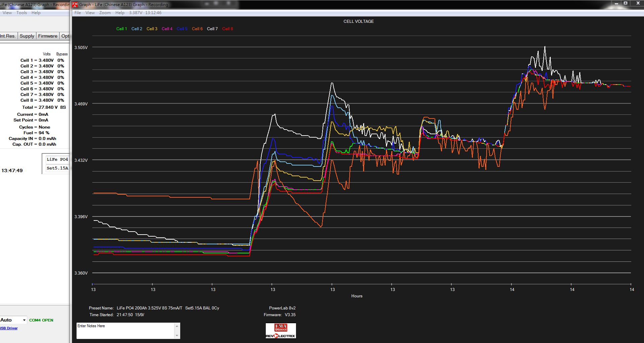This screenshot has height=343, width=644.
Task: Toggle Cell 7 trace in legend
Action: pos(212,29)
